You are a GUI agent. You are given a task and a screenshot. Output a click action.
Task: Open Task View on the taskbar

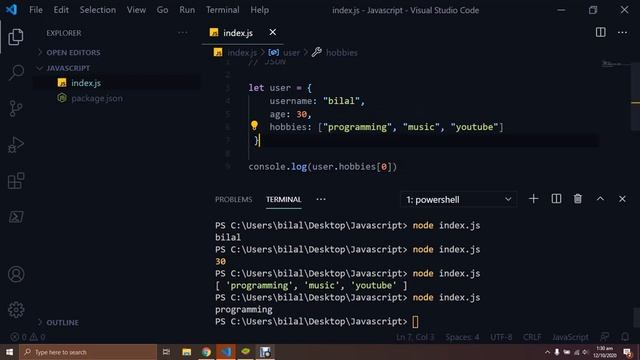pyautogui.click(x=166, y=352)
